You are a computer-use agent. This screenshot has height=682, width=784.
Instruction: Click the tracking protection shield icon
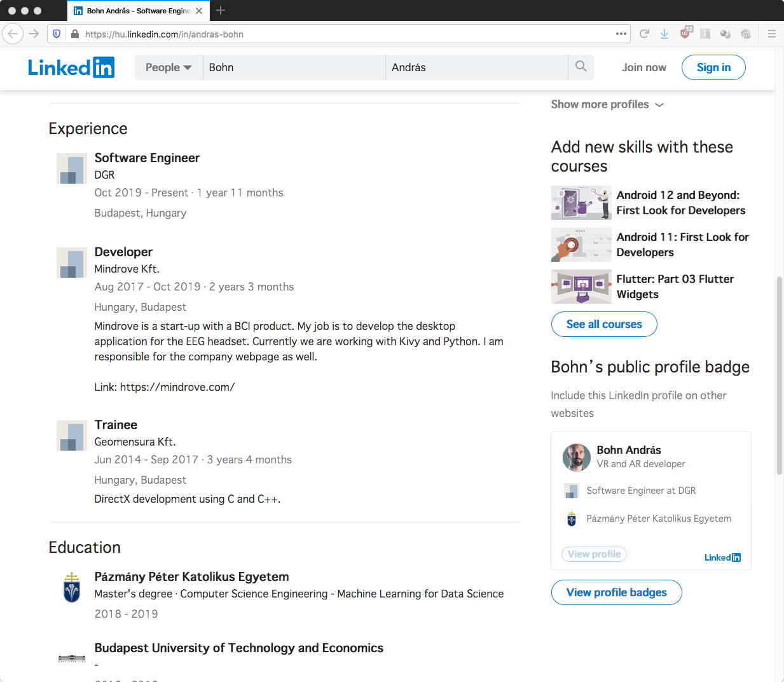click(x=57, y=34)
